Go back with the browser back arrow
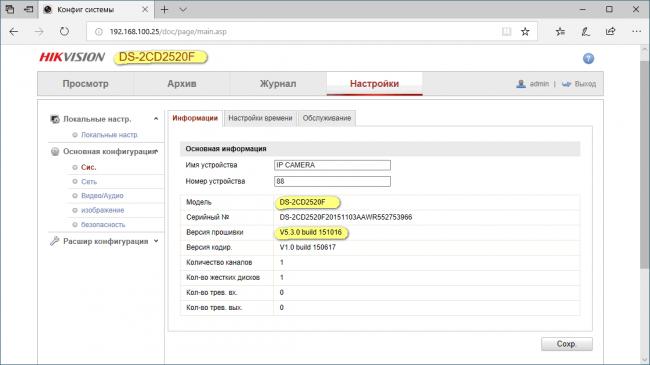Viewport: 650px width, 365px height. (x=14, y=32)
